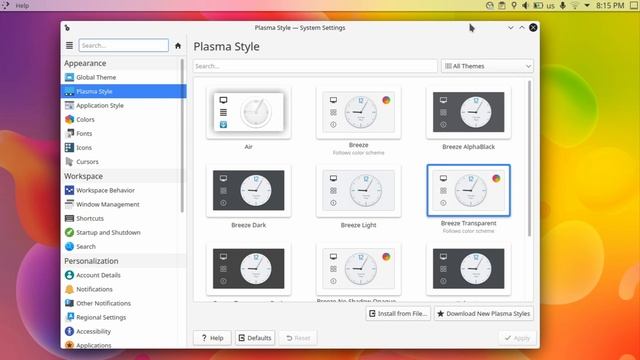Open Regional Settings page
Screen dimensions: 640x360
(x=122, y=318)
